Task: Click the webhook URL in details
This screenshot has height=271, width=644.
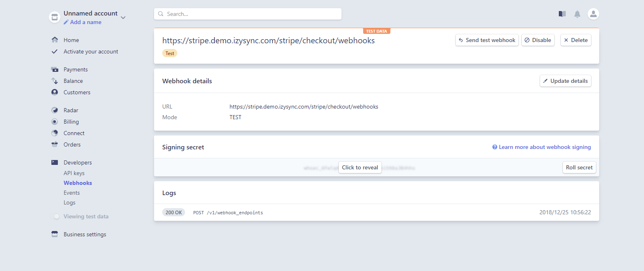Action: (x=304, y=107)
